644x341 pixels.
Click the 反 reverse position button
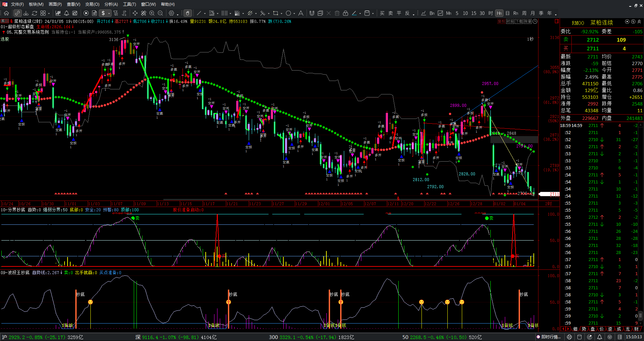pos(407,13)
